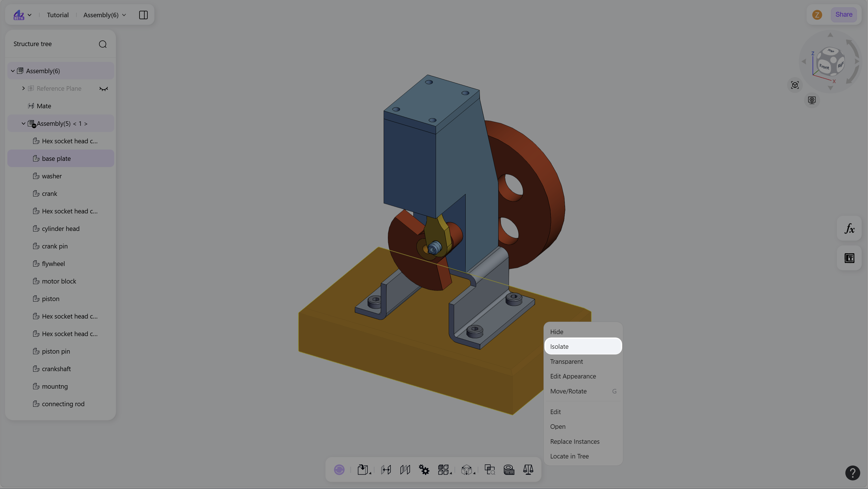Select mountng in structure tree
The height and width of the screenshot is (489, 868).
(x=61, y=386)
